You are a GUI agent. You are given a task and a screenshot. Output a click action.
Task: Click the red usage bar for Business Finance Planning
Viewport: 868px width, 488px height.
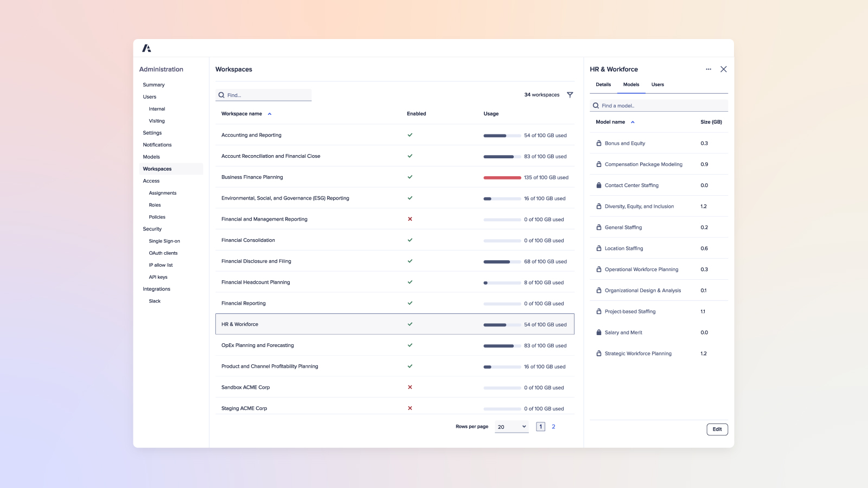pyautogui.click(x=502, y=177)
